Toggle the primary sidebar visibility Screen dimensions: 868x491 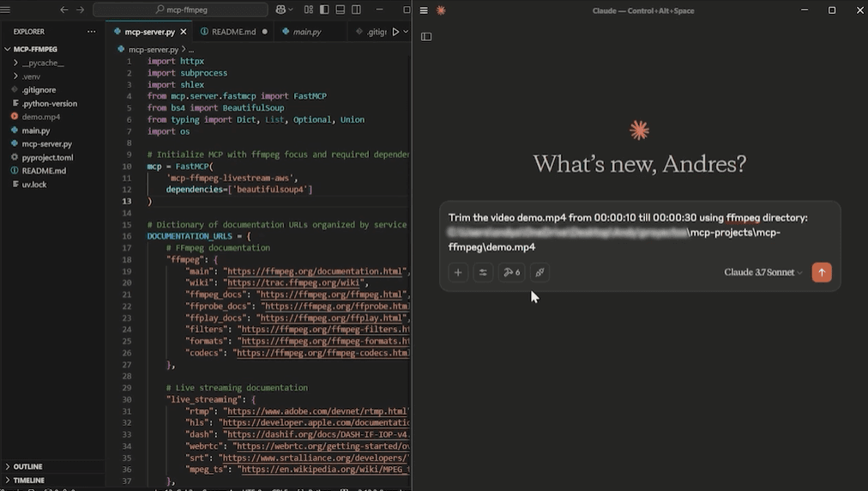click(324, 9)
